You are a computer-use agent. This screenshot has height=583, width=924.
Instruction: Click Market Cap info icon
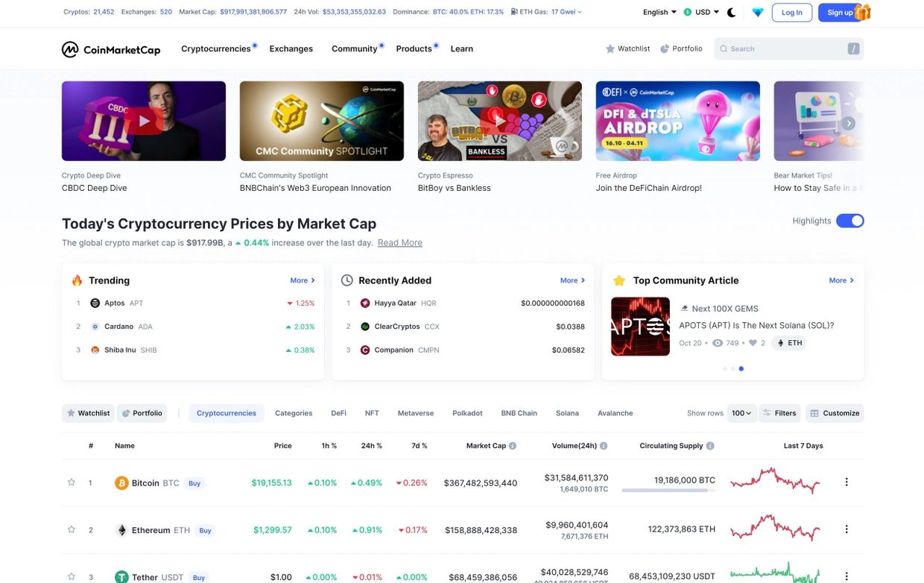click(513, 446)
